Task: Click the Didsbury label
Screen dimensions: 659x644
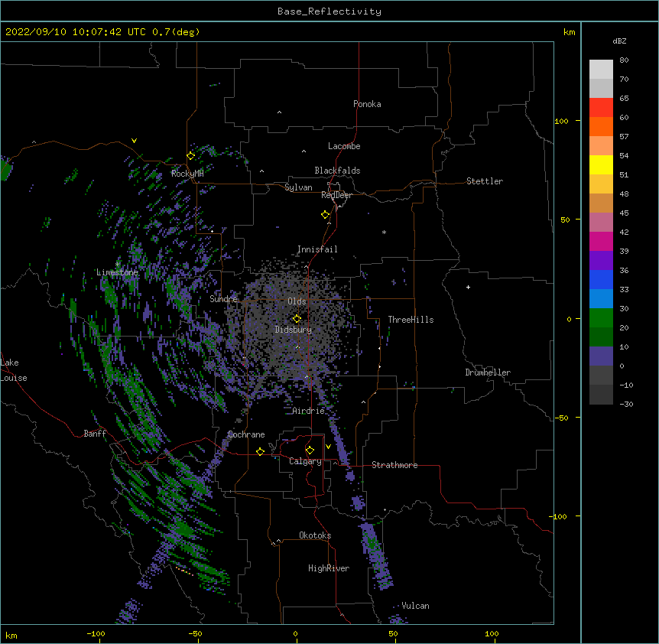Action: (x=294, y=330)
